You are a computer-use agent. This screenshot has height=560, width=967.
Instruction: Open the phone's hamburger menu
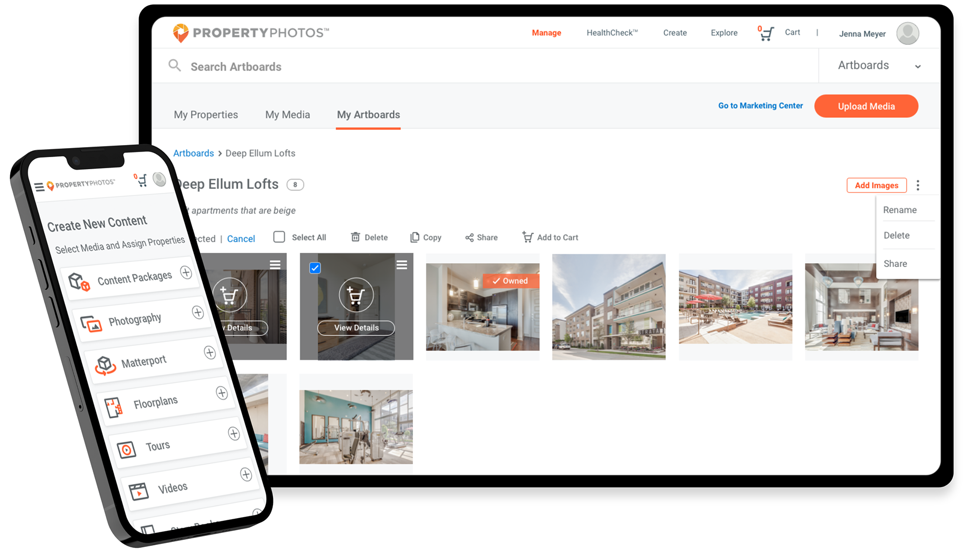[x=39, y=187]
